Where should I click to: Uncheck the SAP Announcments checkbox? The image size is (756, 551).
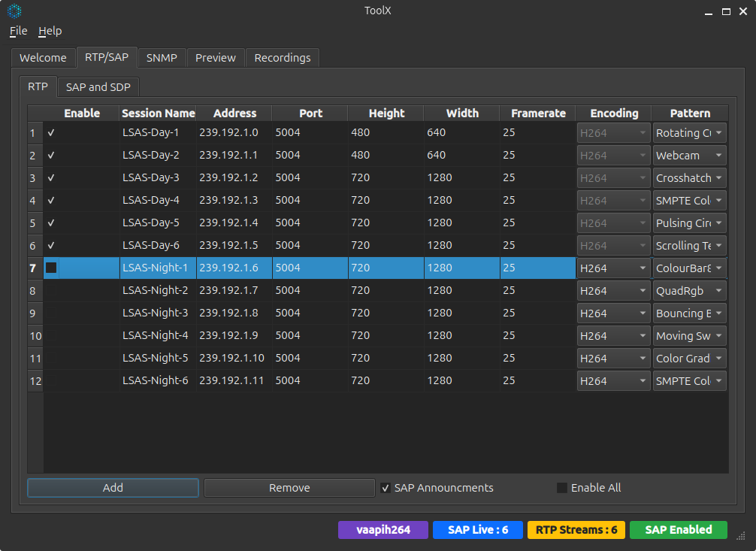click(386, 488)
